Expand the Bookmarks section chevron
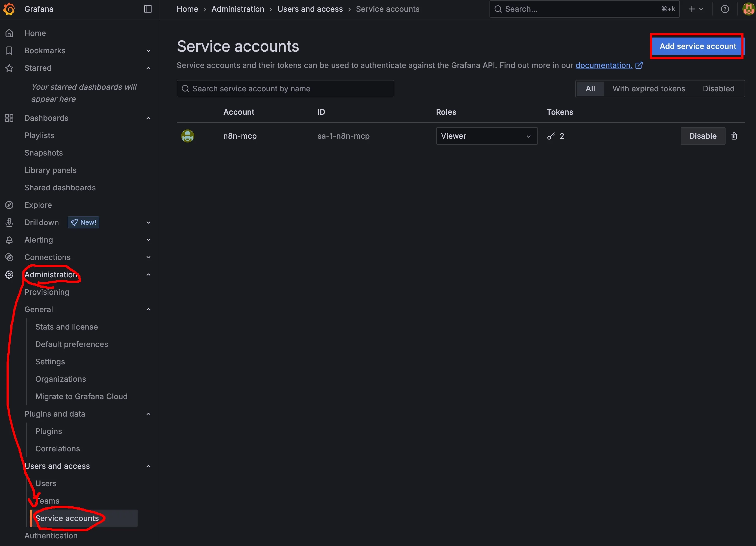Viewport: 756px width, 546px height. (x=149, y=51)
